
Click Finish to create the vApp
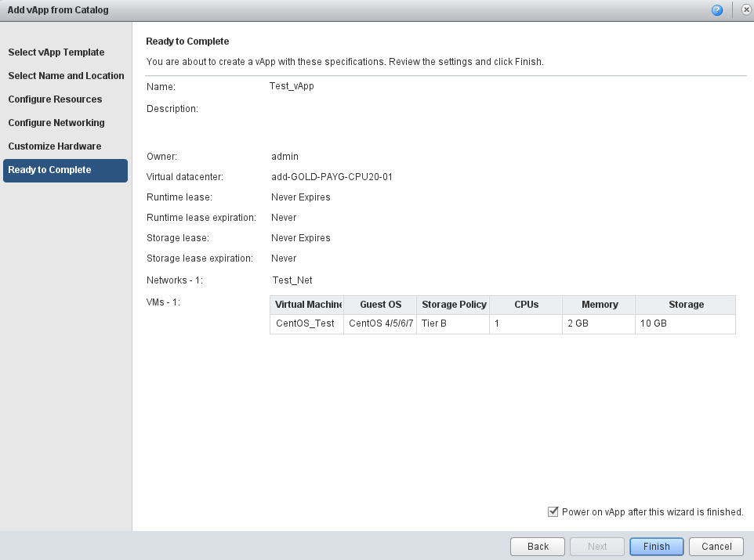tap(656, 547)
